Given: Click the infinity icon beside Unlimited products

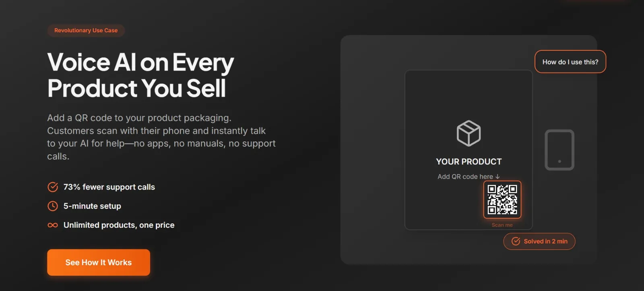Looking at the screenshot, I should [x=53, y=225].
